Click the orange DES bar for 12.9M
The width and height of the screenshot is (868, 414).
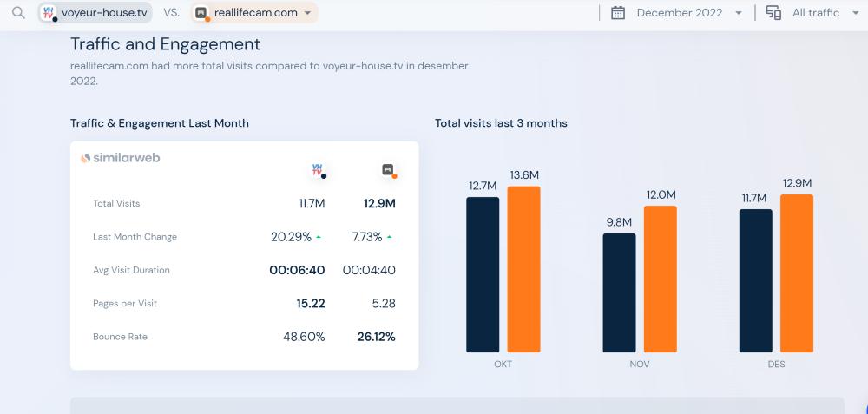[796, 273]
